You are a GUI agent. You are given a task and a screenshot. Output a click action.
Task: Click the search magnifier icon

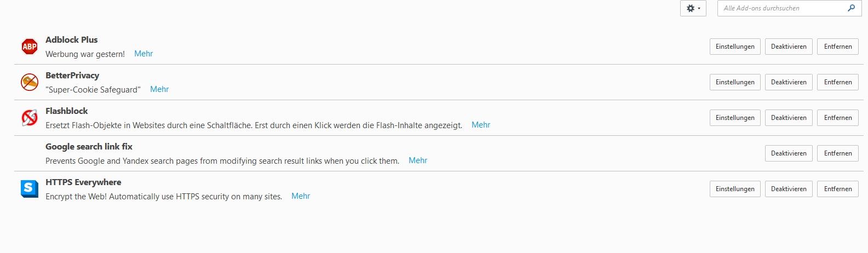(851, 8)
